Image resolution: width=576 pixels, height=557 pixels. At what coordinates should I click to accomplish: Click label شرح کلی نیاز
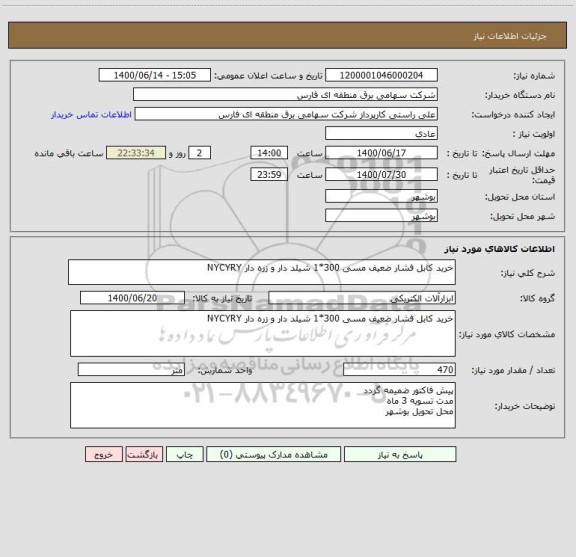[528, 273]
